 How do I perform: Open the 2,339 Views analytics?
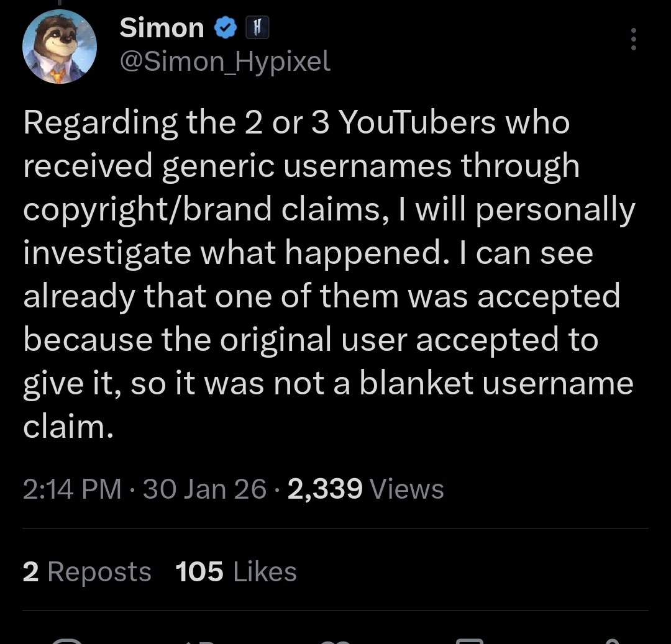366,489
